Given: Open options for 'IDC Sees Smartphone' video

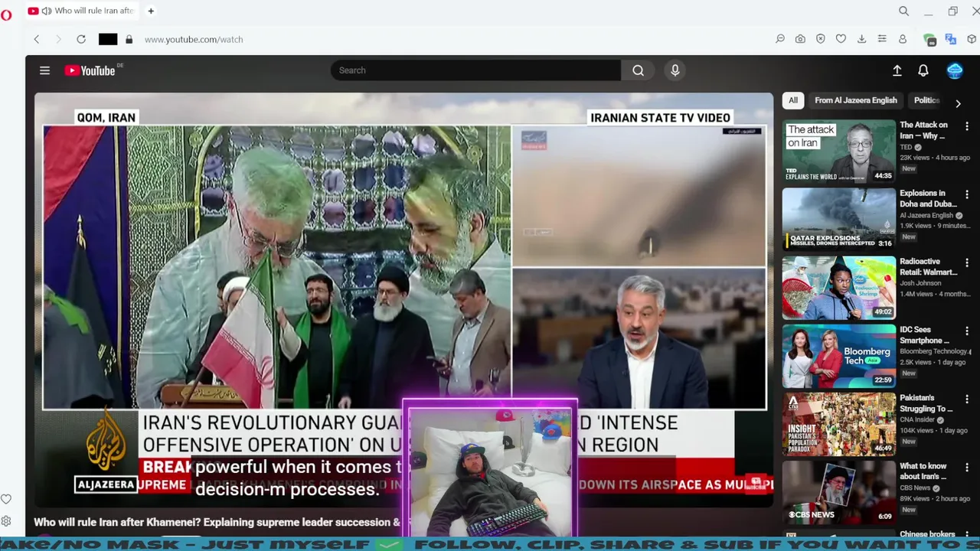Looking at the screenshot, I should tap(966, 331).
